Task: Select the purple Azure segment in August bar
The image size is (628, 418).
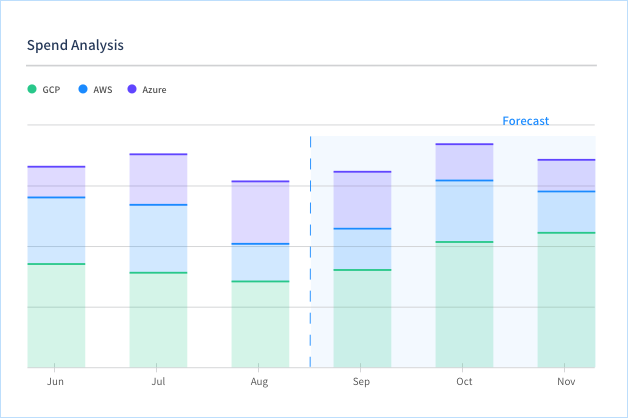Action: point(260,212)
